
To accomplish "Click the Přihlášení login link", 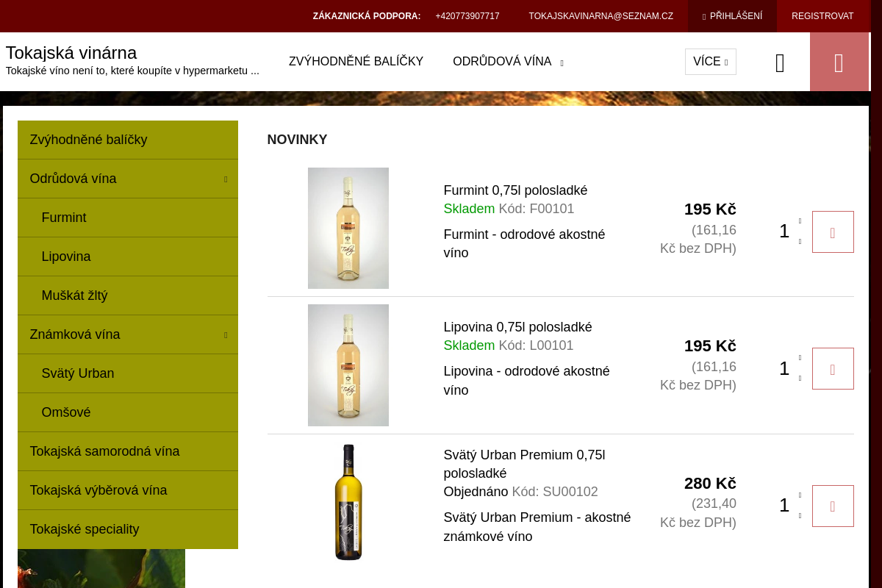I will [732, 16].
